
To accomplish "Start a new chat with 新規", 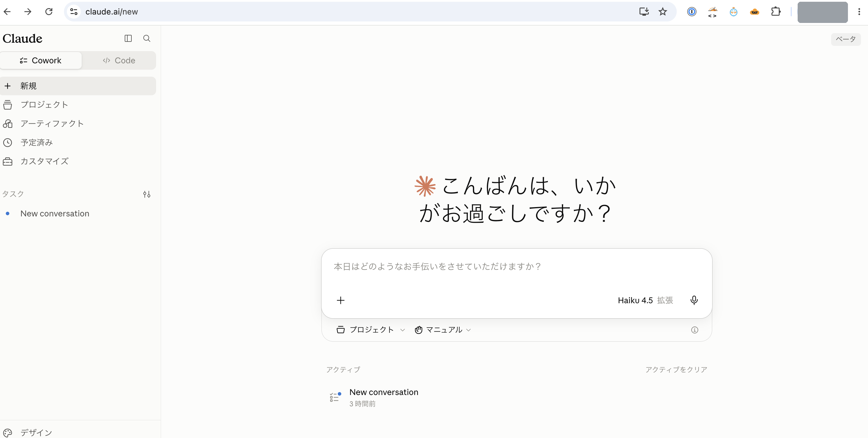I will point(78,86).
